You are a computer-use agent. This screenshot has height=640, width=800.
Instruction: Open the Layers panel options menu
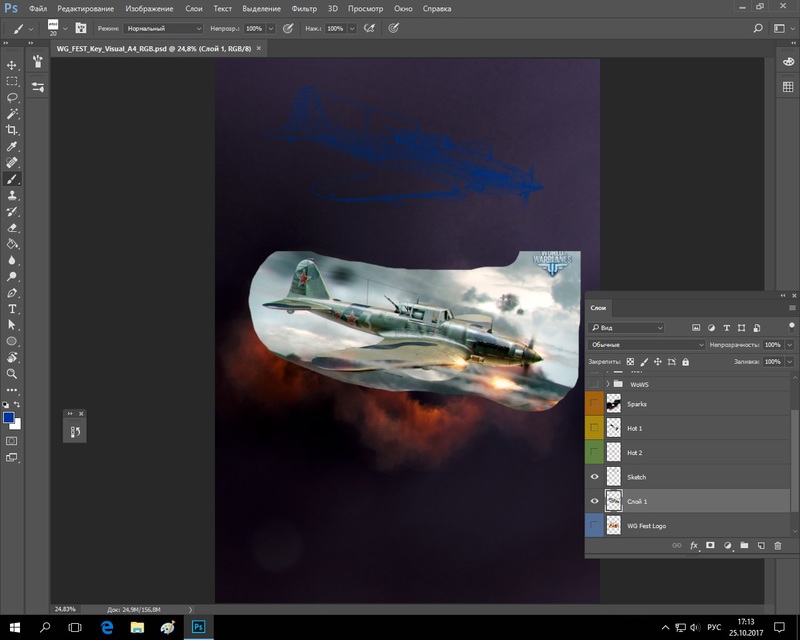point(792,308)
